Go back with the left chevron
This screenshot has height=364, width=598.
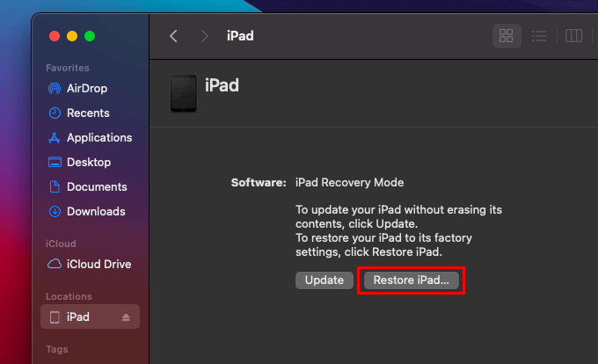tap(173, 36)
